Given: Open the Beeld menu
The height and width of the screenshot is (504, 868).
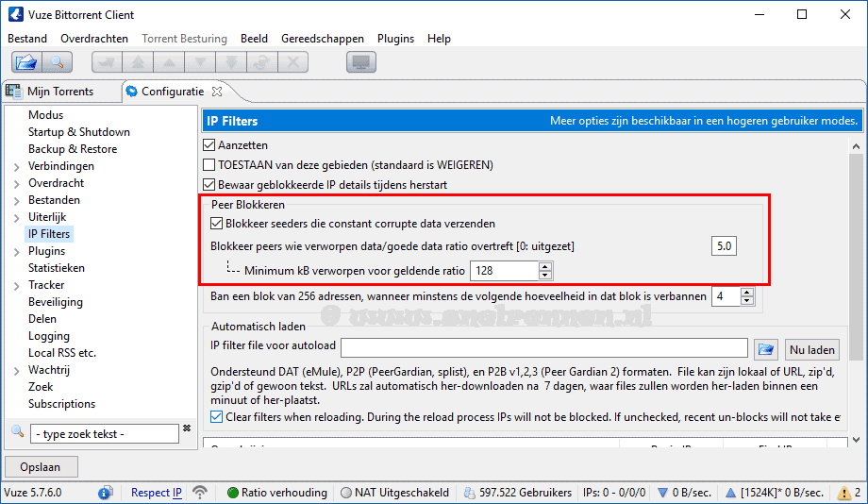Looking at the screenshot, I should pos(254,38).
